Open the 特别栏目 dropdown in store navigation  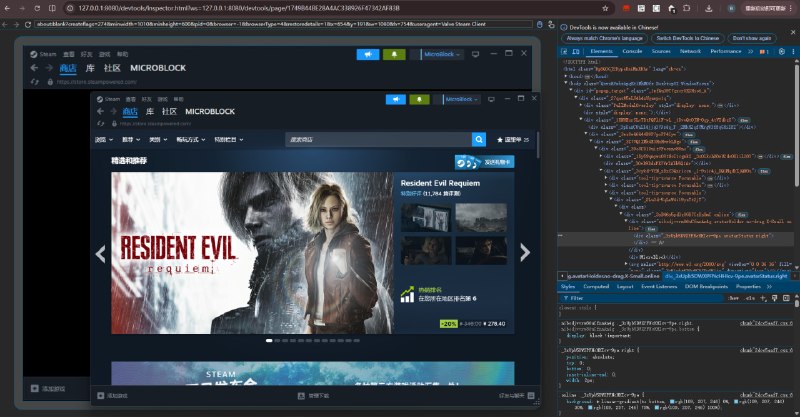click(x=229, y=139)
